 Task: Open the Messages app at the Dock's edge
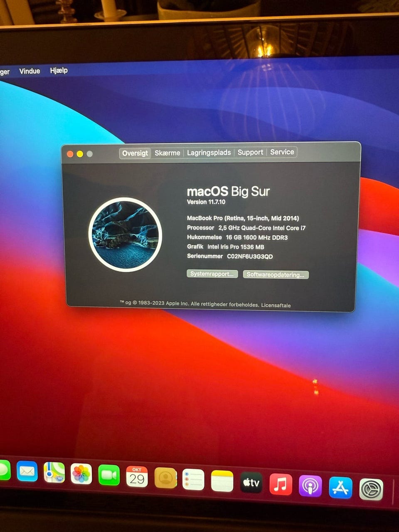pos(4,470)
